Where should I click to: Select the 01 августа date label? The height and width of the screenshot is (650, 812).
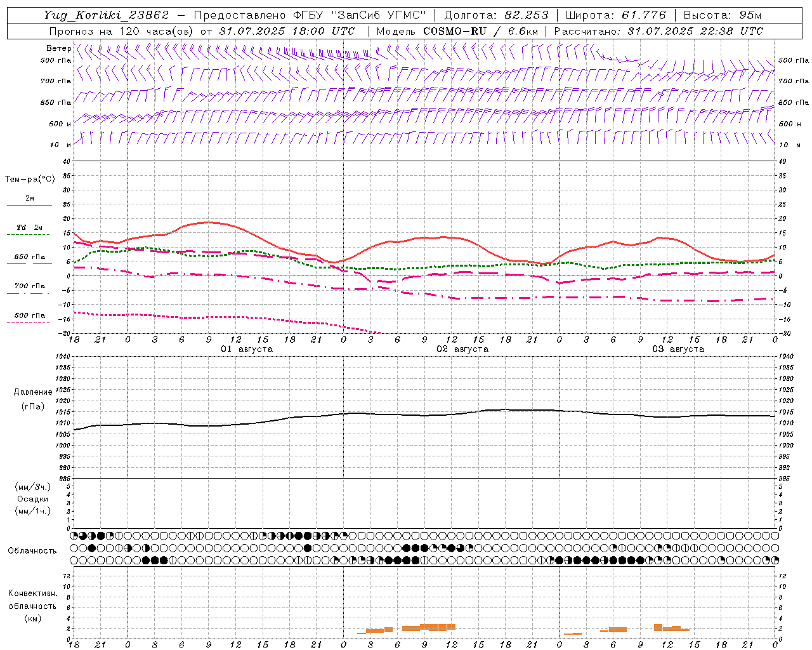(x=247, y=349)
